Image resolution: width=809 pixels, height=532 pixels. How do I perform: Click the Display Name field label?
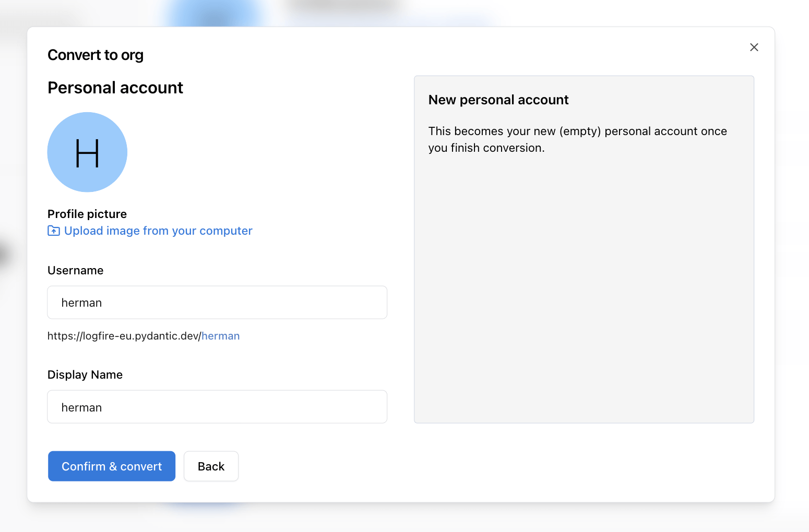point(85,374)
